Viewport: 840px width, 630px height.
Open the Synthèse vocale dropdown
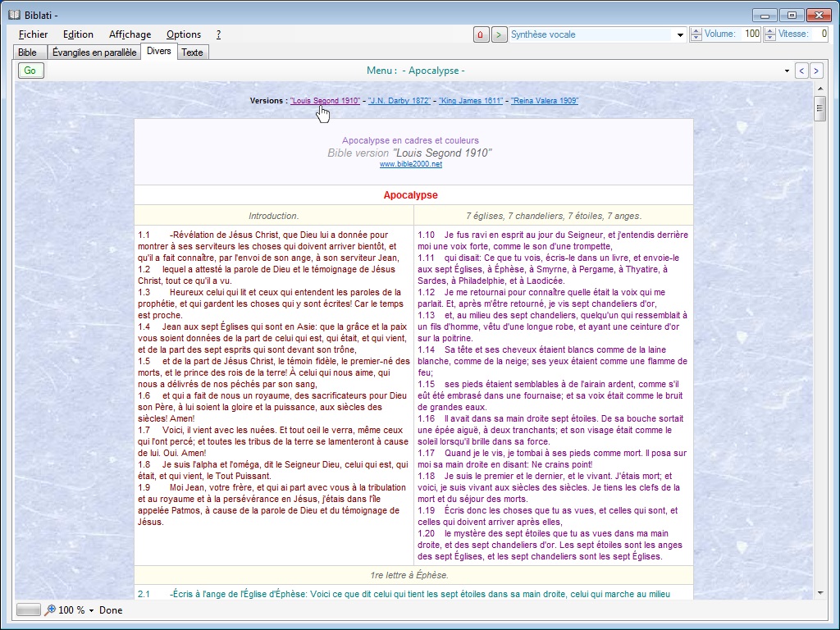pyautogui.click(x=680, y=34)
